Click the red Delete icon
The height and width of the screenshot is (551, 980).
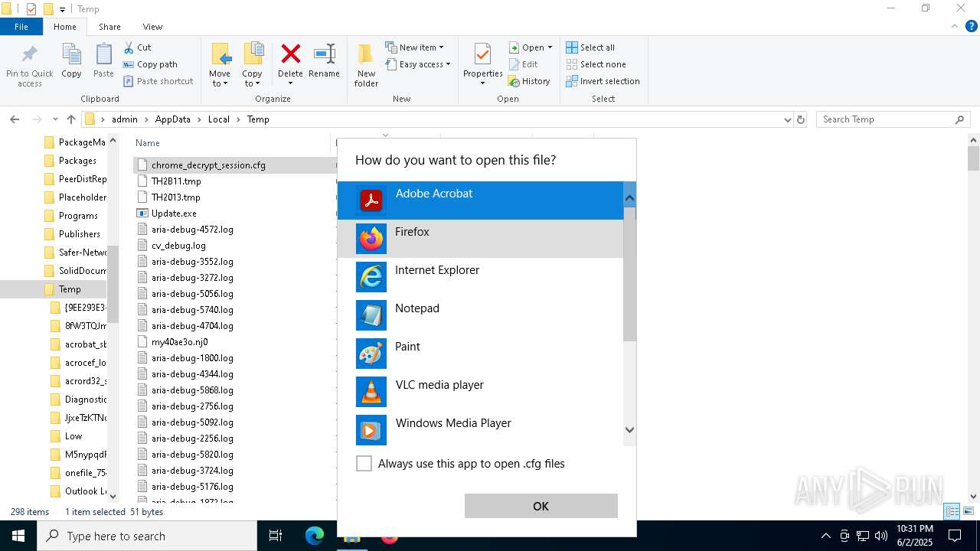pos(290,54)
